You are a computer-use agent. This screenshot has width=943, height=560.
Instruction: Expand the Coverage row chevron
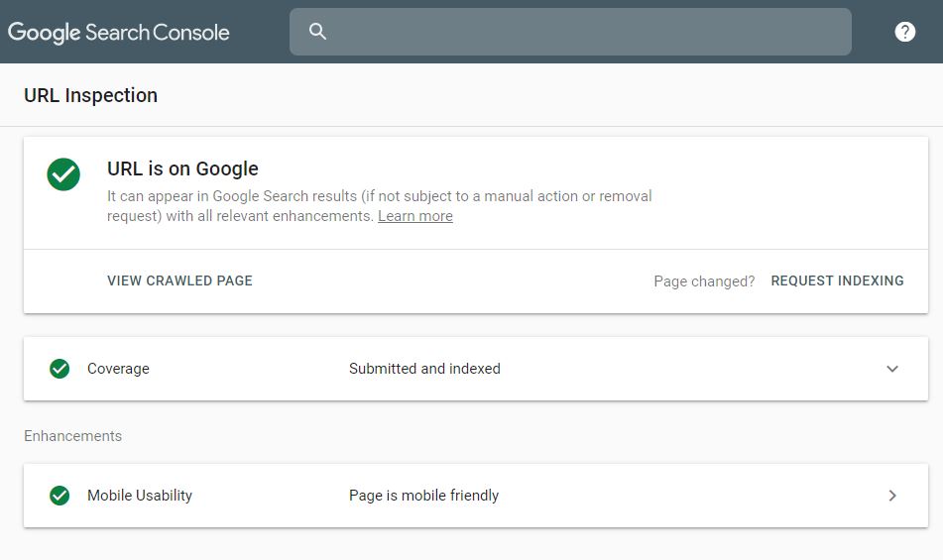pyautogui.click(x=892, y=369)
